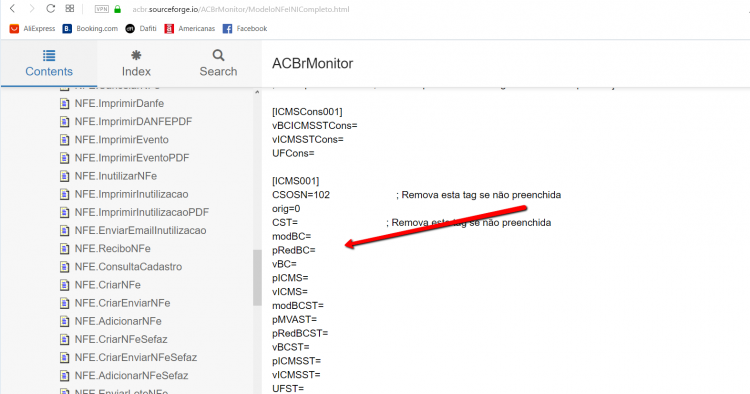The height and width of the screenshot is (394, 750).
Task: Open the speed dial grid icon
Action: [70, 9]
